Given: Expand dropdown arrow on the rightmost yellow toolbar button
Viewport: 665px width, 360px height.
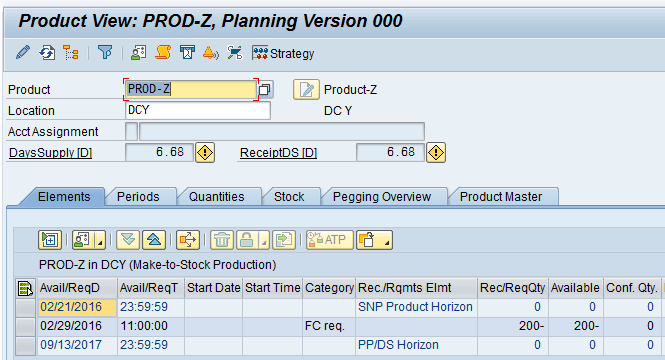Looking at the screenshot, I should [x=386, y=240].
